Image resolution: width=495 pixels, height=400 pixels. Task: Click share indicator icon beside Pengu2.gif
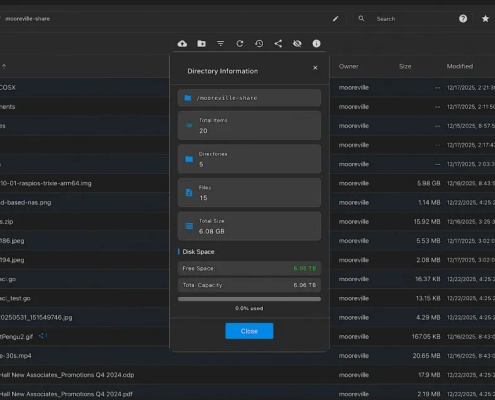pyautogui.click(x=43, y=336)
